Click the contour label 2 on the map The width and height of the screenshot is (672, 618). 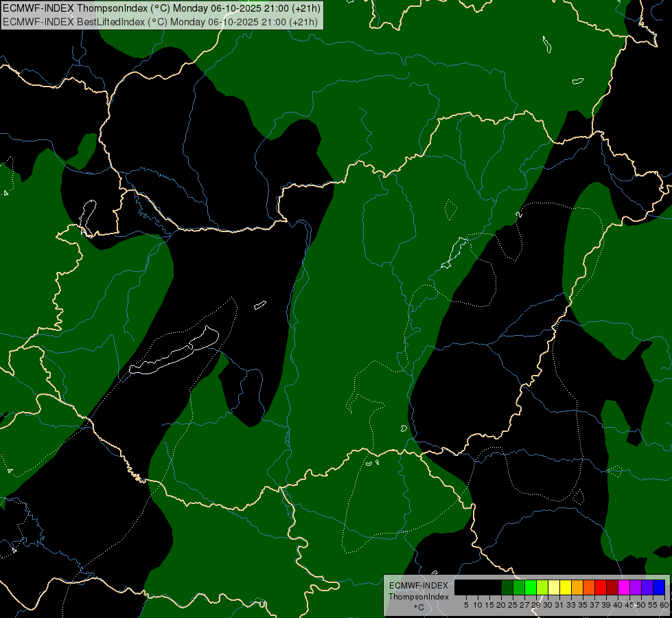[519, 214]
